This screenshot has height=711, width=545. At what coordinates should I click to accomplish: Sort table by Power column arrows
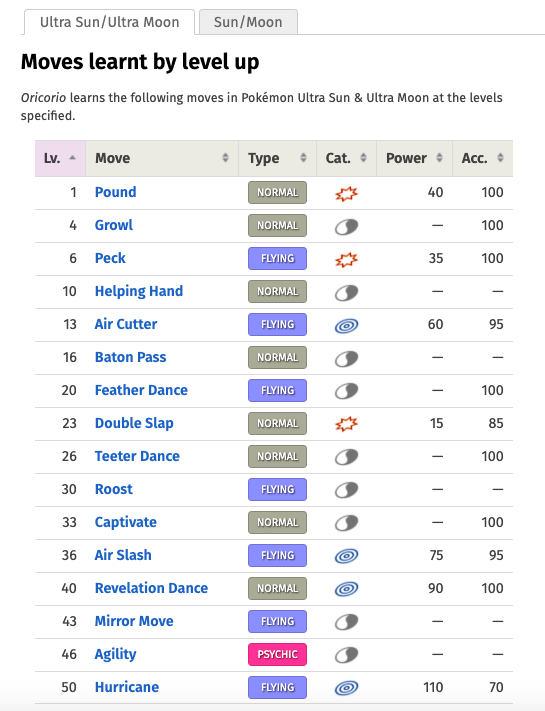click(439, 158)
